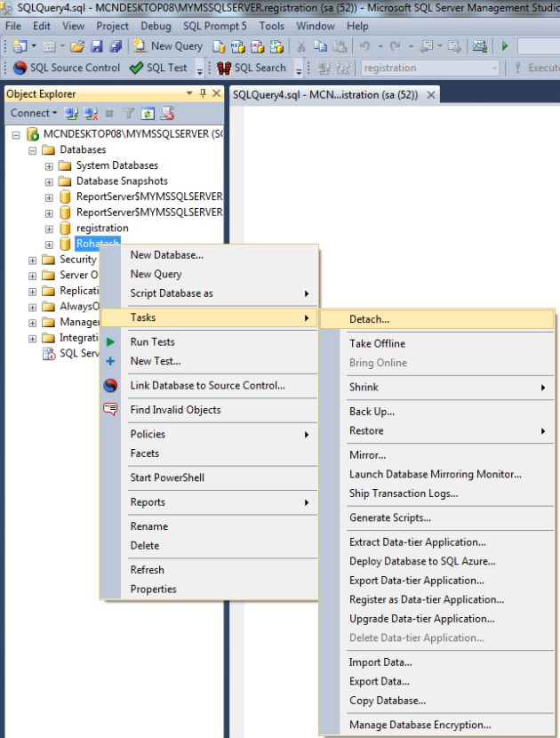Click the New Query toolbar button
The width and height of the screenshot is (560, 738).
[x=168, y=46]
